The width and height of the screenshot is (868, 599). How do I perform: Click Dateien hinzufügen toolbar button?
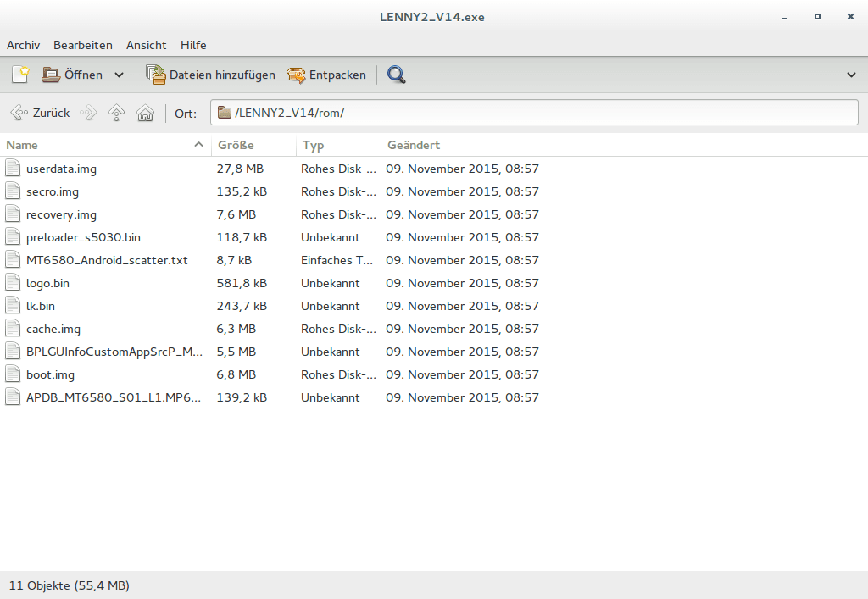[x=211, y=75]
